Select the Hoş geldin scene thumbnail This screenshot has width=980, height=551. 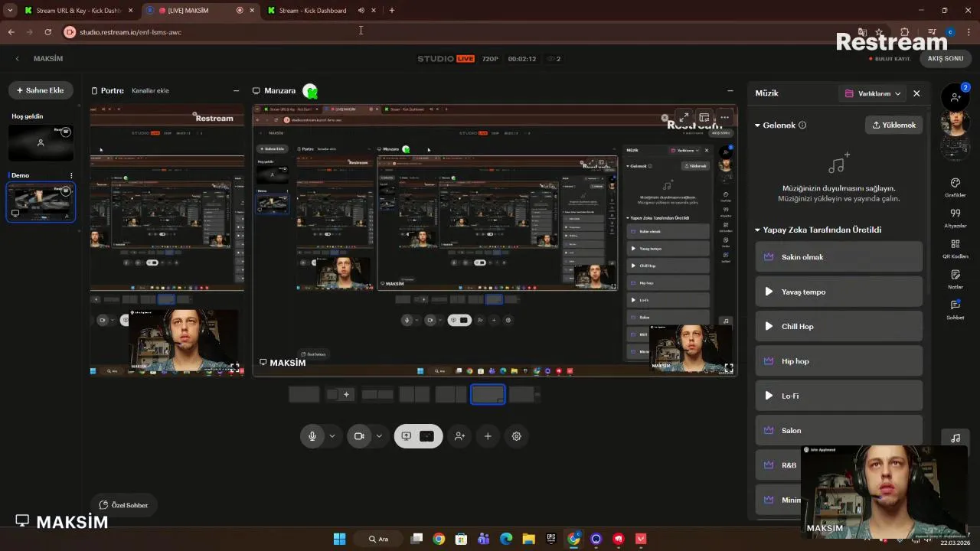coord(41,143)
